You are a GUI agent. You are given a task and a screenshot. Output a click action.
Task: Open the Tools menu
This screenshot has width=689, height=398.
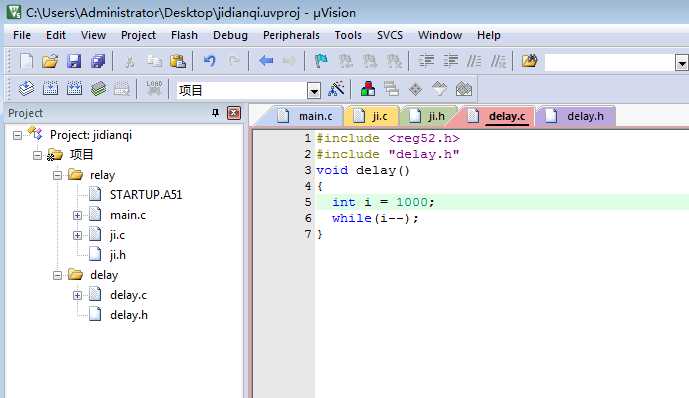coord(348,35)
